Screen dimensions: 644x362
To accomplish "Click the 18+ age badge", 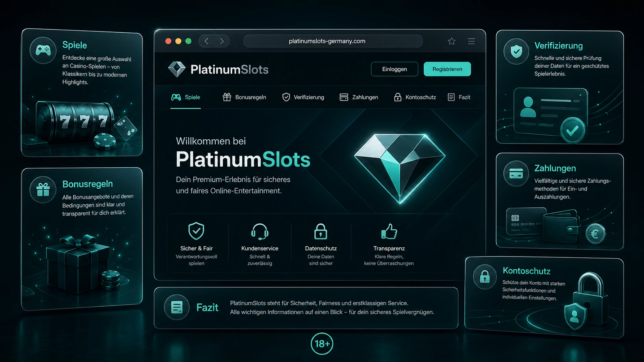I will pos(322,344).
